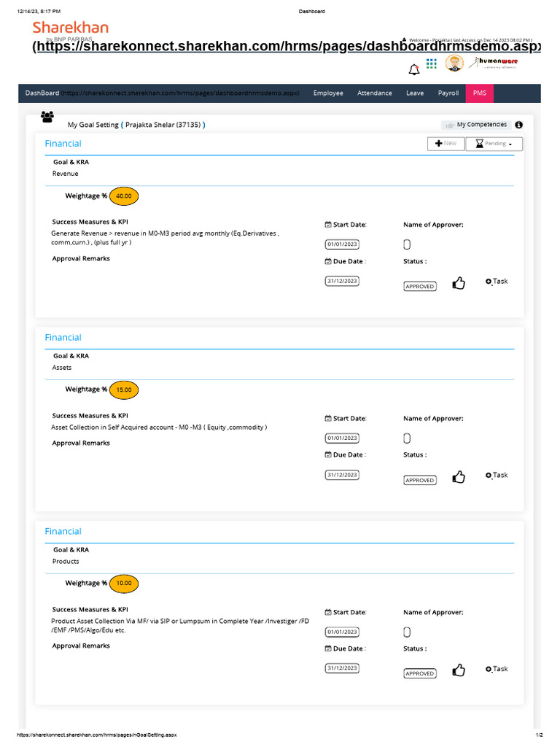Open the Attendance menu

[x=375, y=93]
